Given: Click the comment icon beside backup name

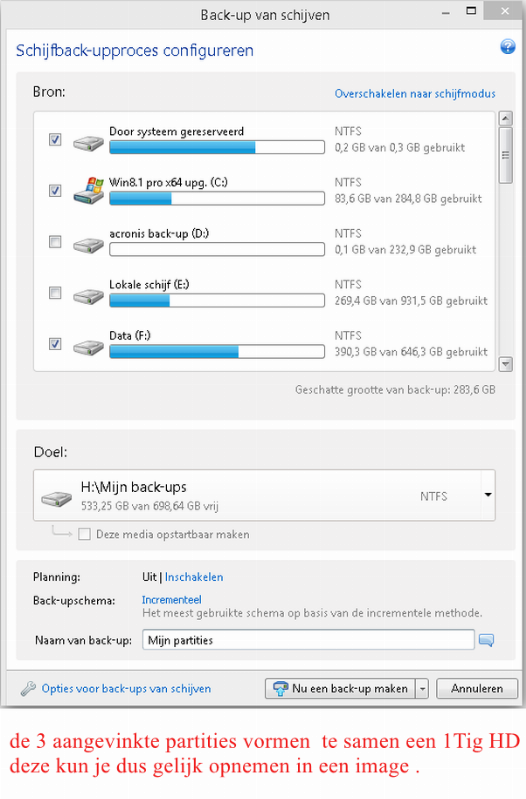Looking at the screenshot, I should click(486, 640).
